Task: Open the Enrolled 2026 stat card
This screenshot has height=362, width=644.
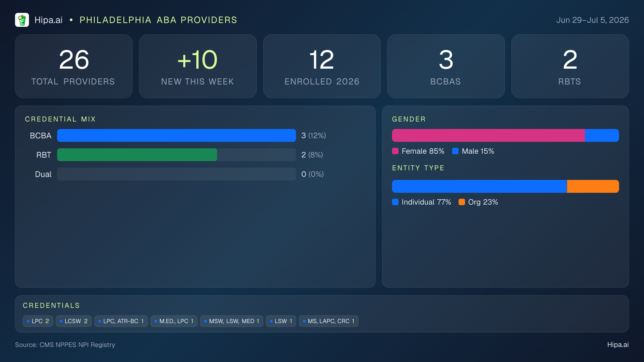Action: coord(322,66)
